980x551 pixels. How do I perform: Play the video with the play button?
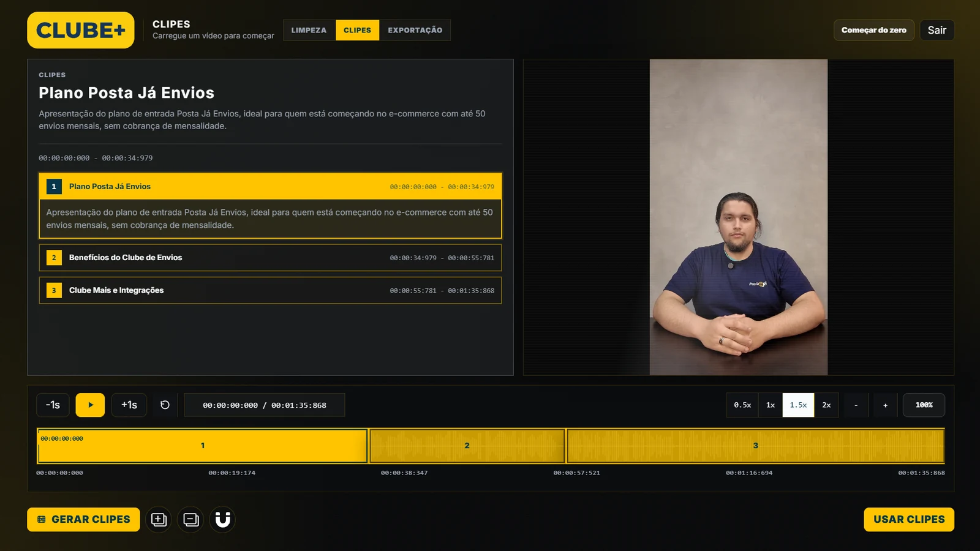(90, 405)
